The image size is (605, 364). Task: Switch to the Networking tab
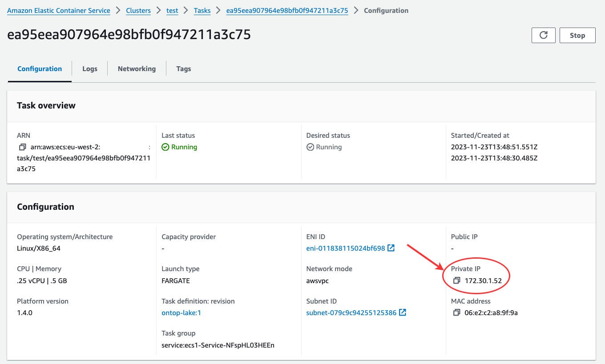[137, 68]
